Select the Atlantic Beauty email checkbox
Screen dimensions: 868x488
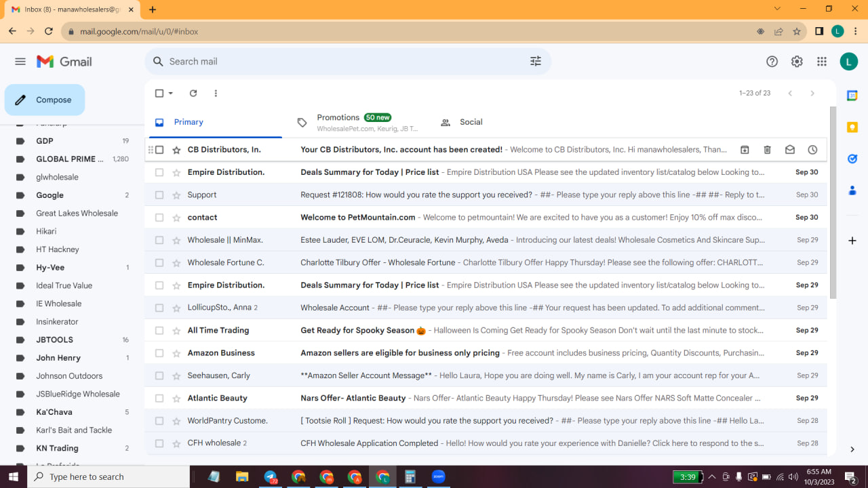click(x=159, y=399)
